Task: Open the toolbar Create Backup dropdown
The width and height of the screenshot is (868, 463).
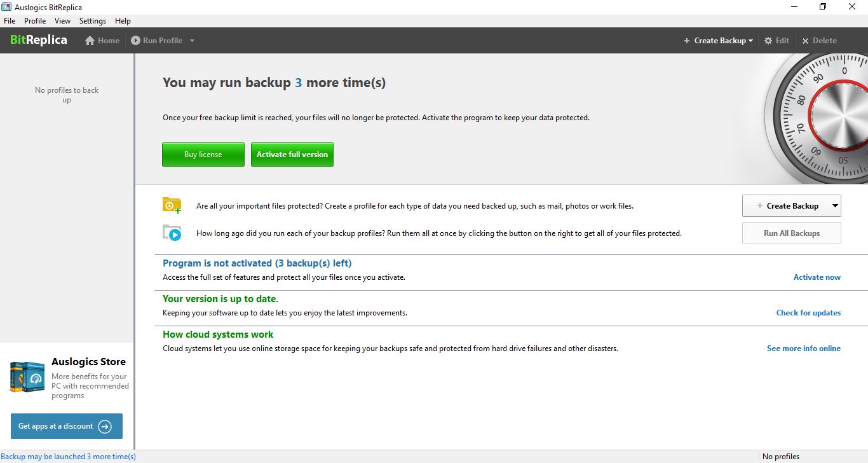Action: click(x=718, y=40)
